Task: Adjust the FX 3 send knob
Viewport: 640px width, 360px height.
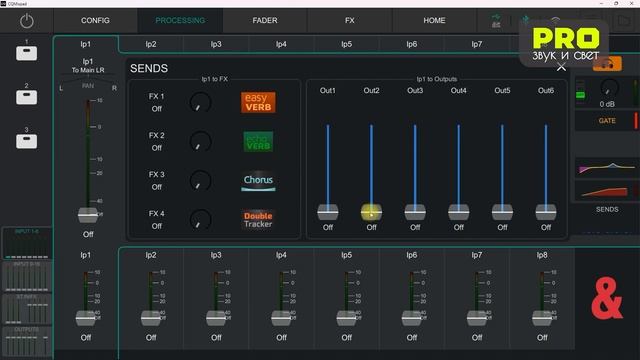Action: [x=200, y=181]
